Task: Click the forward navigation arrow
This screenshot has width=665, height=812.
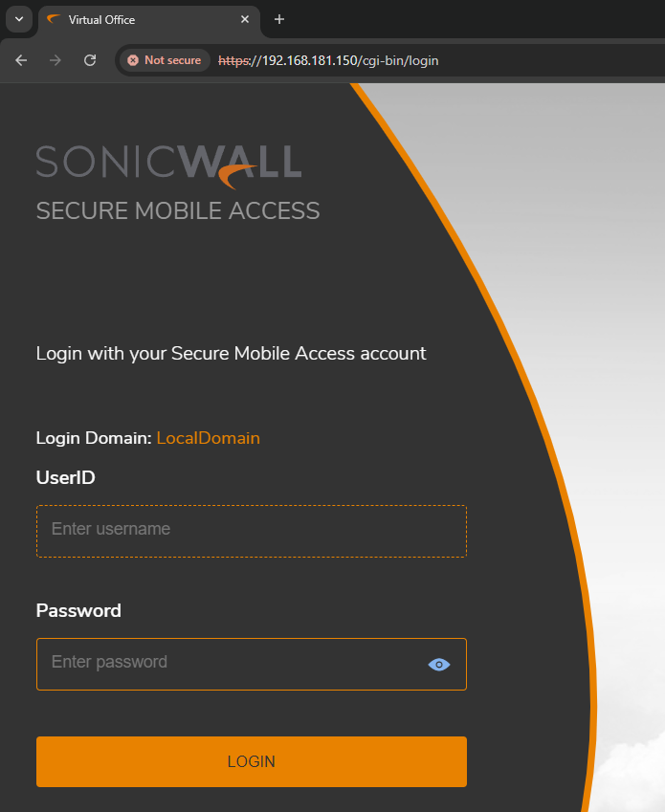Action: 55,60
